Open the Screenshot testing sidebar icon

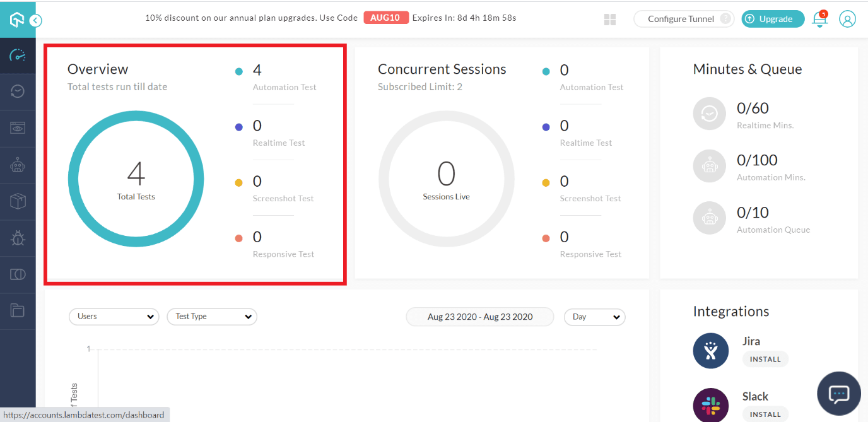click(x=18, y=128)
